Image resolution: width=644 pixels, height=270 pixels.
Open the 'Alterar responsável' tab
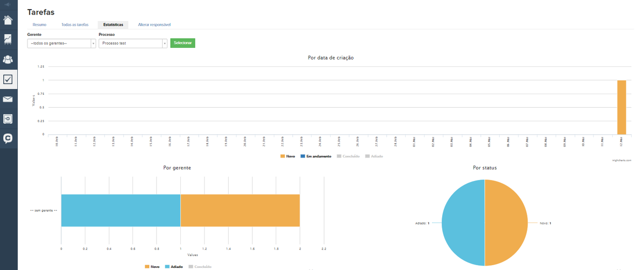tap(154, 25)
